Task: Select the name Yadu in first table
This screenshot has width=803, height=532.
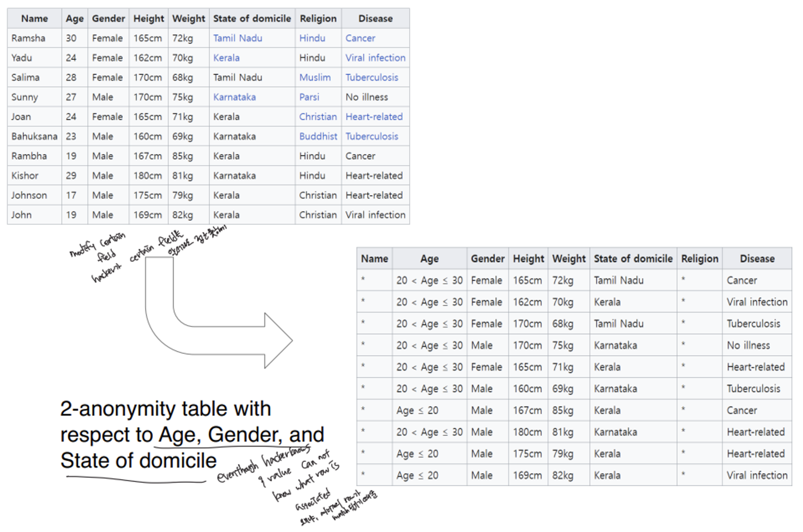Action: point(21,58)
